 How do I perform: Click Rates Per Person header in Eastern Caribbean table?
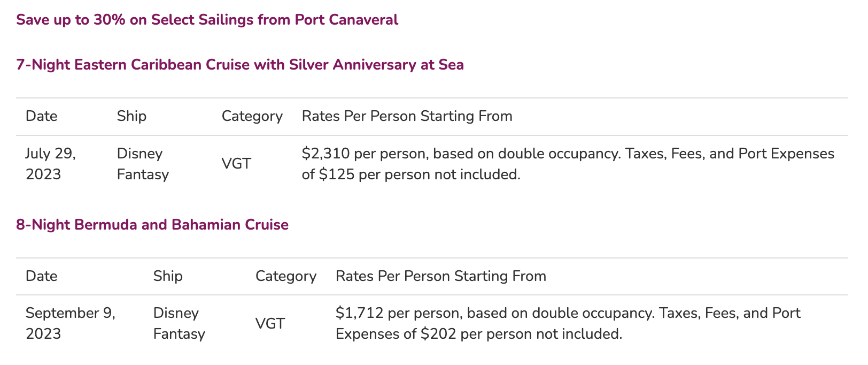407,116
